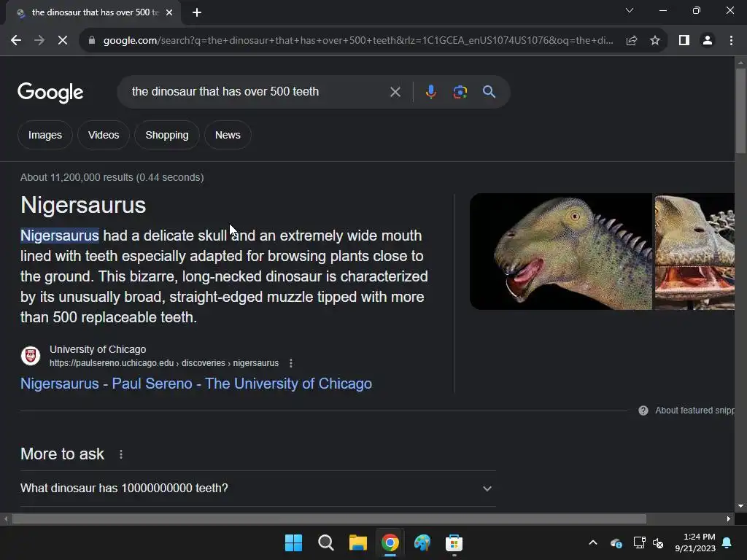The width and height of the screenshot is (747, 560).
Task: Click the address bar URL
Action: pyautogui.click(x=357, y=41)
